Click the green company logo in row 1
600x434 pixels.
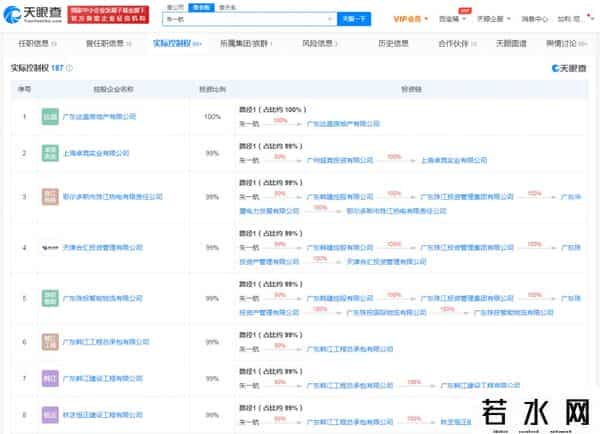pos(50,117)
